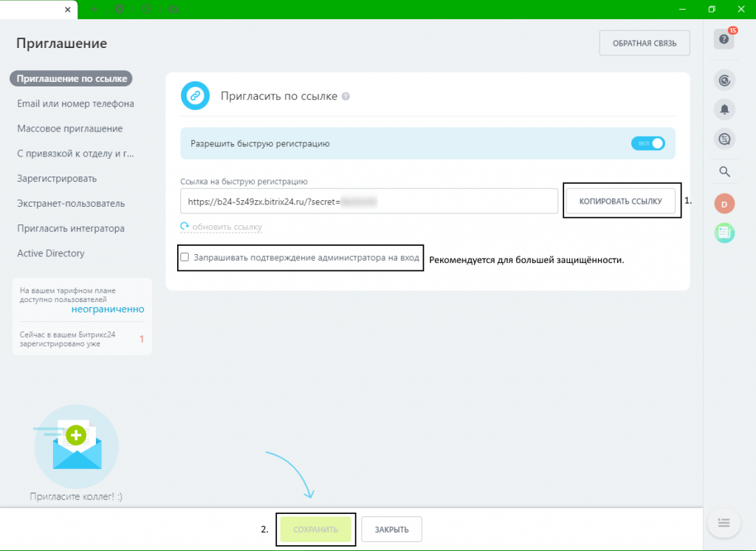
Task: Open user avatar with letter D
Action: click(724, 204)
